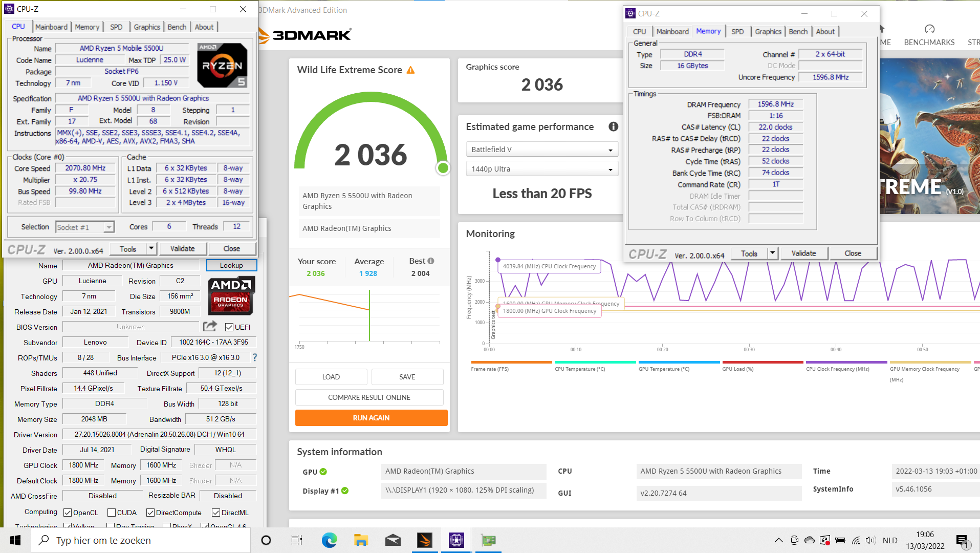This screenshot has height=553, width=980.
Task: Open Graphics tab in left CPU-Z
Action: point(147,27)
